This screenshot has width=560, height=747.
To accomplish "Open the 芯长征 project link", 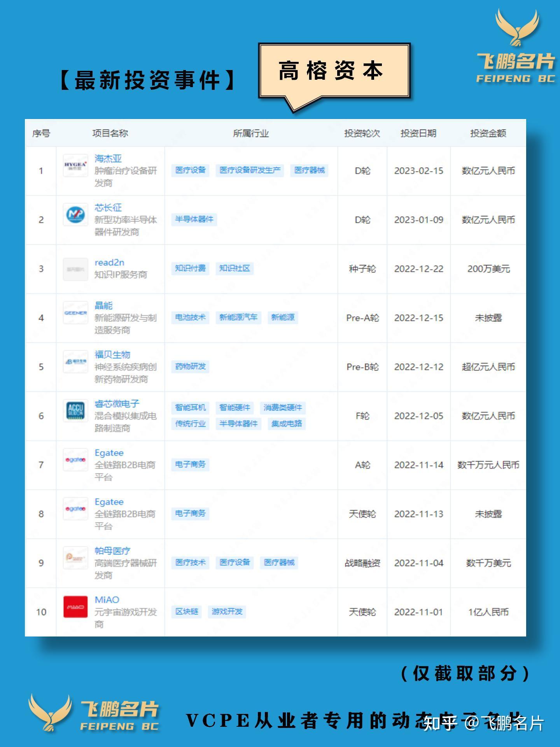I will 108,208.
